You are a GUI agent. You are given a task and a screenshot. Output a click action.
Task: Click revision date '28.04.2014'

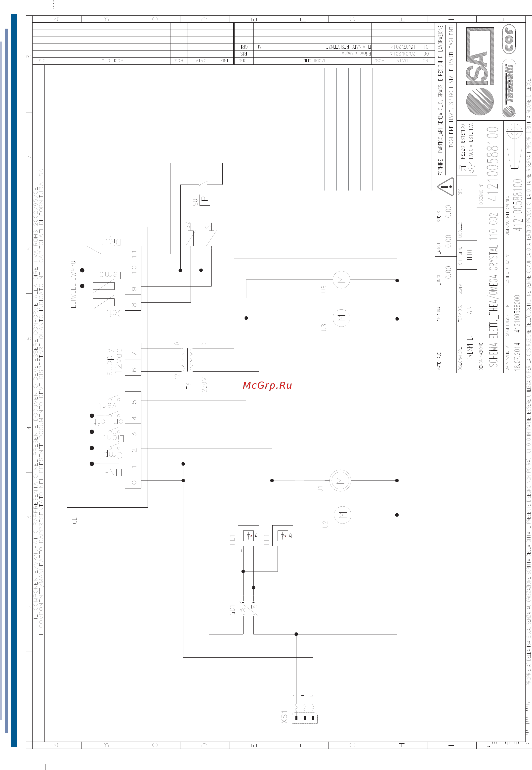(403, 53)
